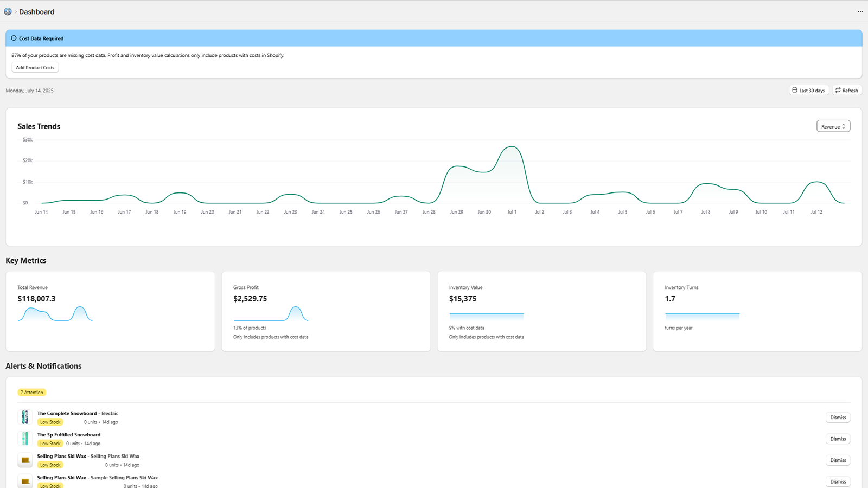Click Add Product Costs button

tap(35, 68)
